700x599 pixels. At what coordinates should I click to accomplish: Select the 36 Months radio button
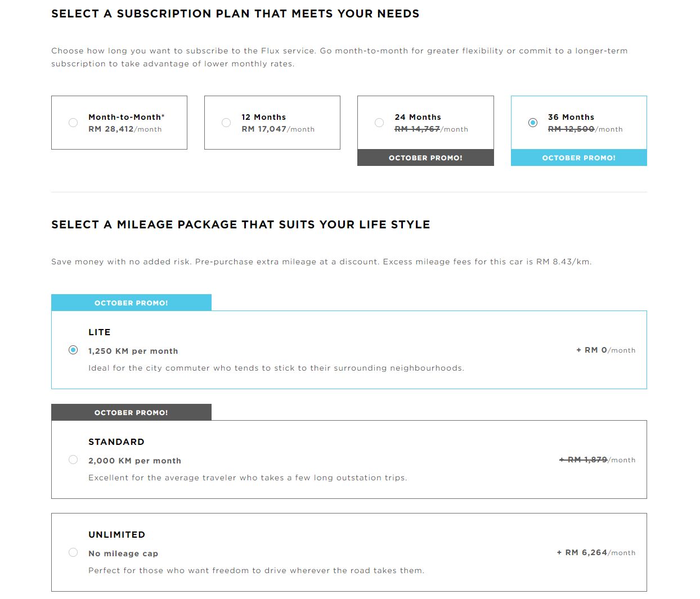pos(533,123)
